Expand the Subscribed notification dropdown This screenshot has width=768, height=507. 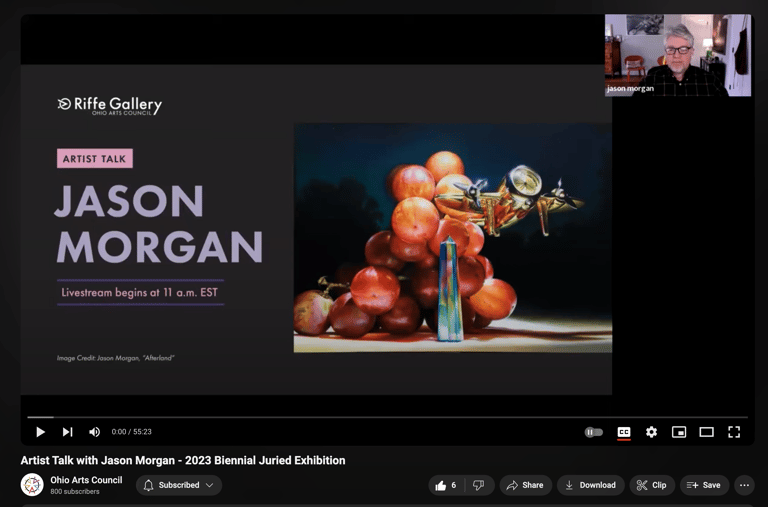point(179,485)
